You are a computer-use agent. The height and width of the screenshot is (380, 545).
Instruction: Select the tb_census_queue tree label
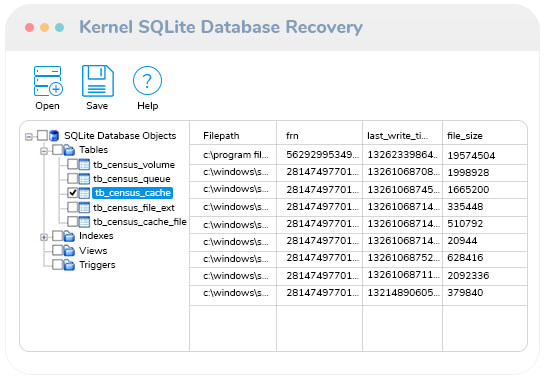(132, 179)
